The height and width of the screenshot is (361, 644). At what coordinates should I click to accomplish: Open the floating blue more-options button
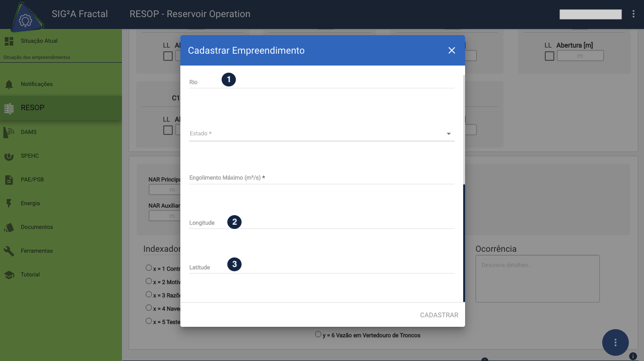point(615,342)
